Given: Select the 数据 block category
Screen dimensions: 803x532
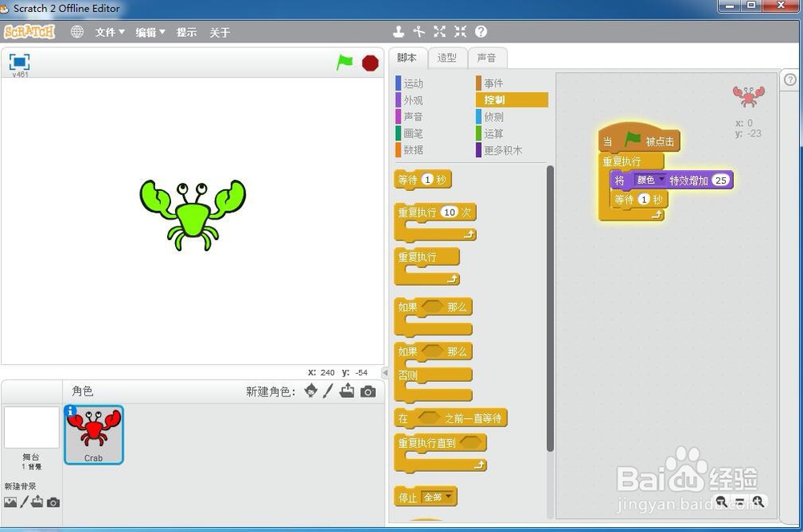Looking at the screenshot, I should [x=410, y=150].
